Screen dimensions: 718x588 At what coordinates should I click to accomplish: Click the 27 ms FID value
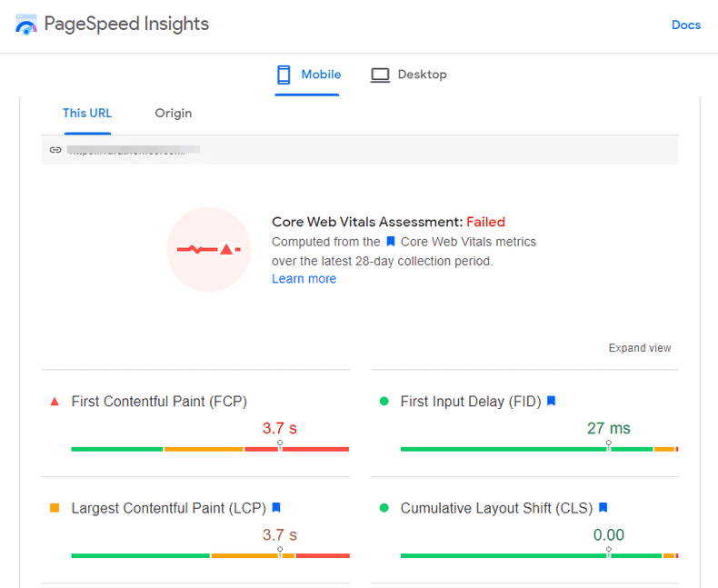[609, 428]
